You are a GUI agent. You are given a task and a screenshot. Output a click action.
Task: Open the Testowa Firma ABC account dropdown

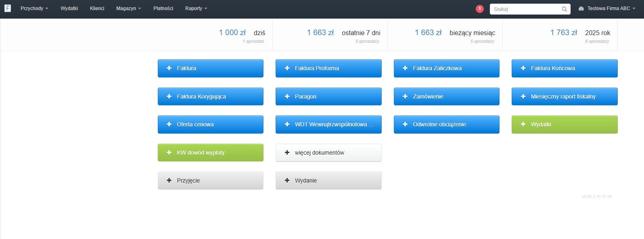[x=607, y=8]
